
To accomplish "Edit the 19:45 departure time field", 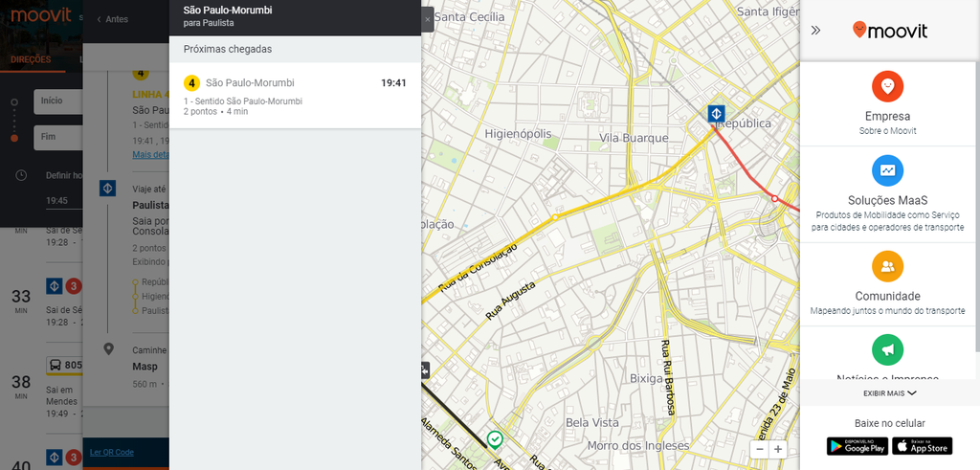I will tap(64, 201).
